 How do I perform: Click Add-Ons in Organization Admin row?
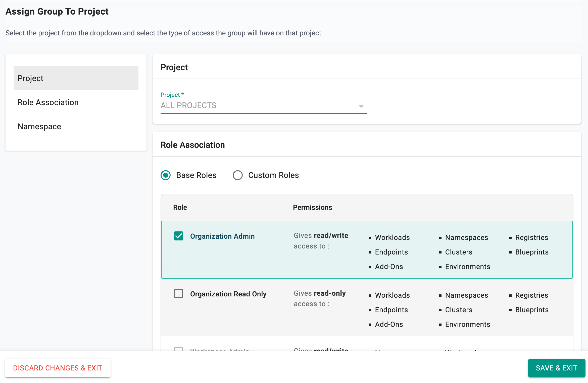[389, 267]
